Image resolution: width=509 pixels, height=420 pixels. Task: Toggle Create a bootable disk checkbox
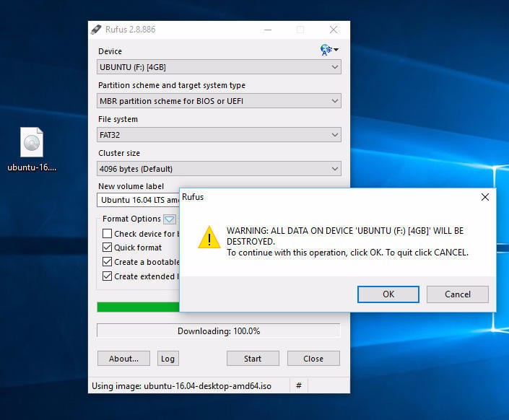pos(107,262)
